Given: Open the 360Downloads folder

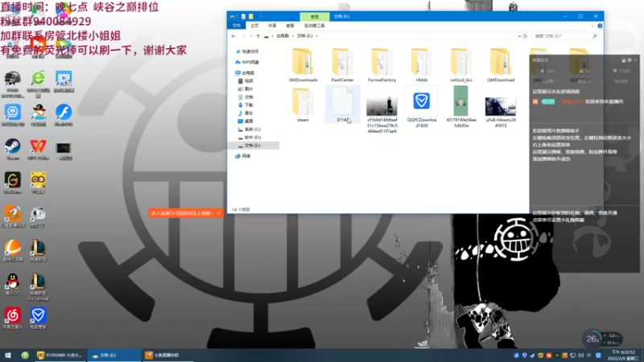Looking at the screenshot, I should [303, 65].
